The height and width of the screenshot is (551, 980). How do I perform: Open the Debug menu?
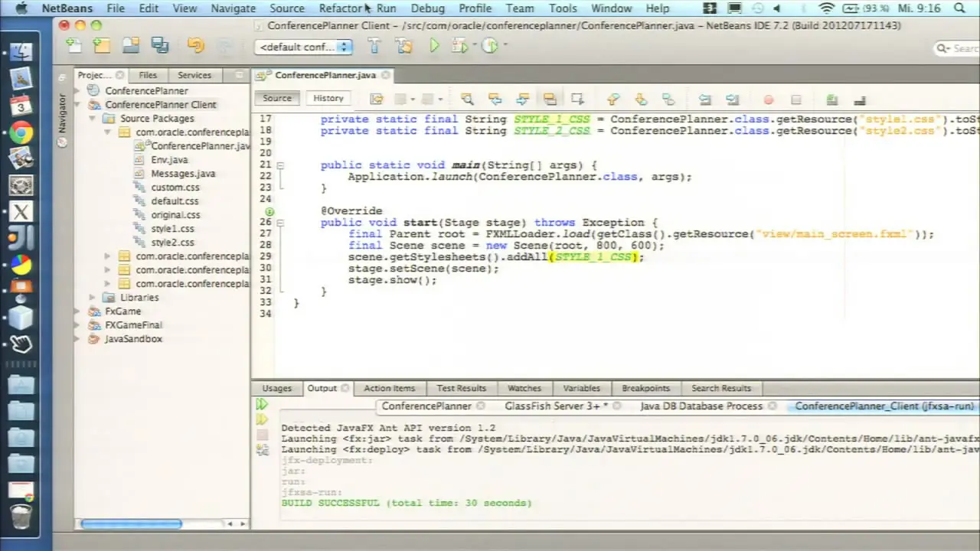click(x=427, y=8)
